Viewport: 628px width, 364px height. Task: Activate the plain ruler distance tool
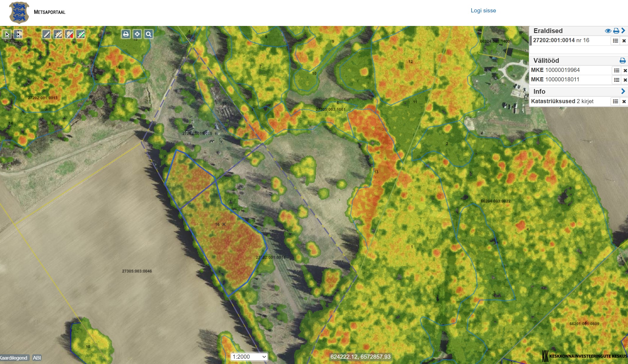click(x=46, y=34)
